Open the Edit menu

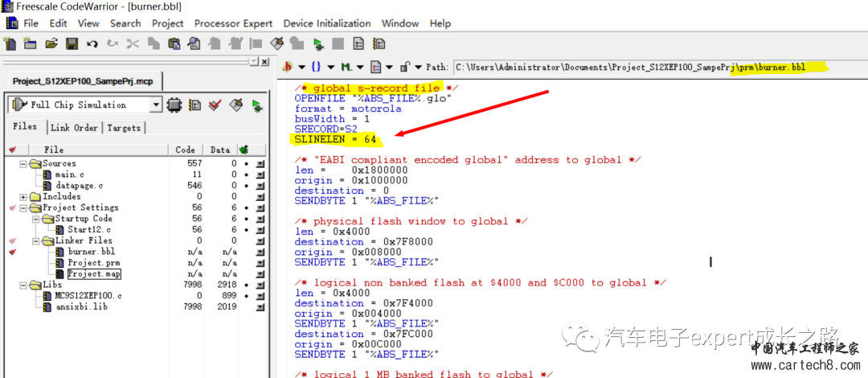pyautogui.click(x=58, y=23)
